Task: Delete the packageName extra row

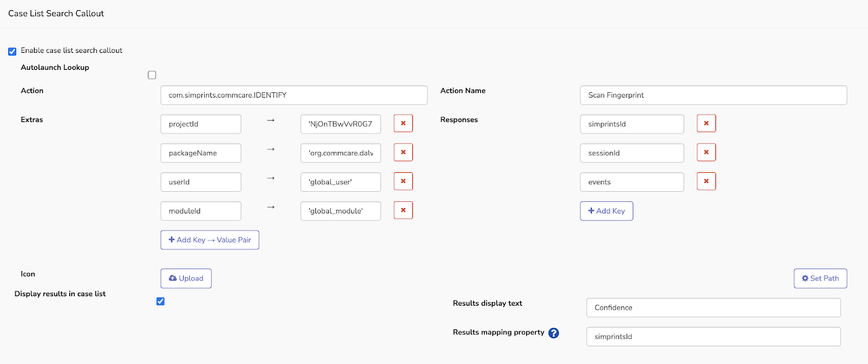Action: click(x=403, y=153)
